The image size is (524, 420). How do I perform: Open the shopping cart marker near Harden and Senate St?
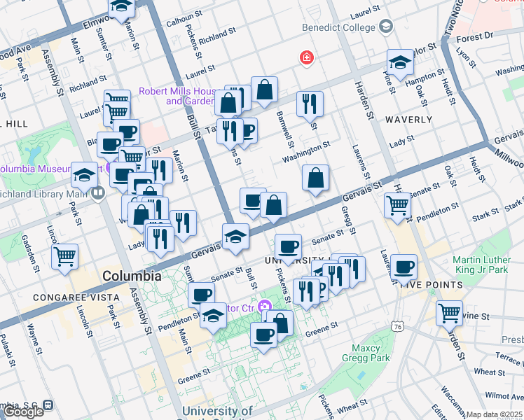point(397,208)
